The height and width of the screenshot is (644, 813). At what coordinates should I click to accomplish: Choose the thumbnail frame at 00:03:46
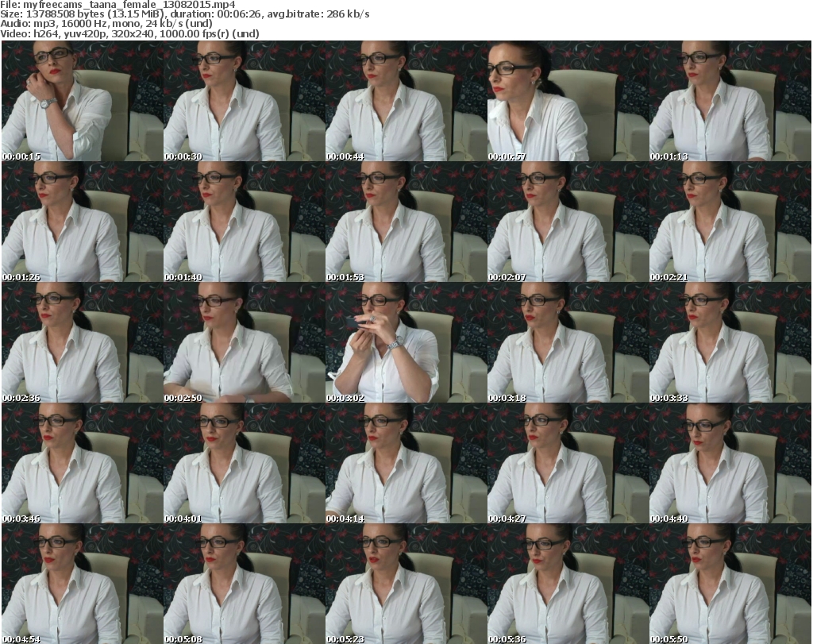click(x=83, y=464)
